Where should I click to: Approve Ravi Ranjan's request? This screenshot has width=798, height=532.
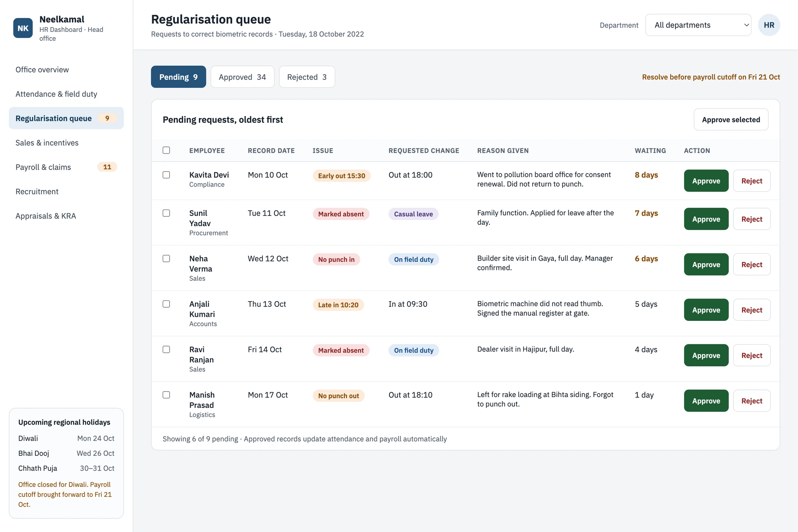point(706,356)
